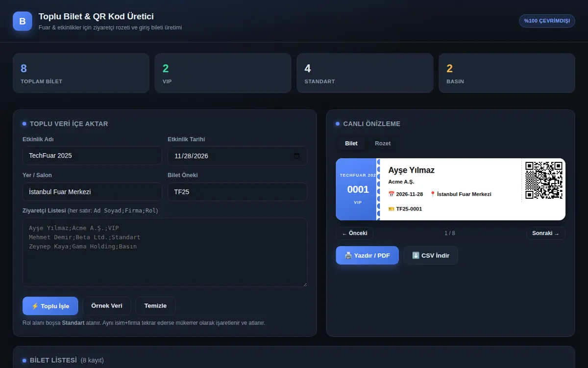Click the calendar emoji on the ticket
The height and width of the screenshot is (368, 588).
[x=391, y=194]
